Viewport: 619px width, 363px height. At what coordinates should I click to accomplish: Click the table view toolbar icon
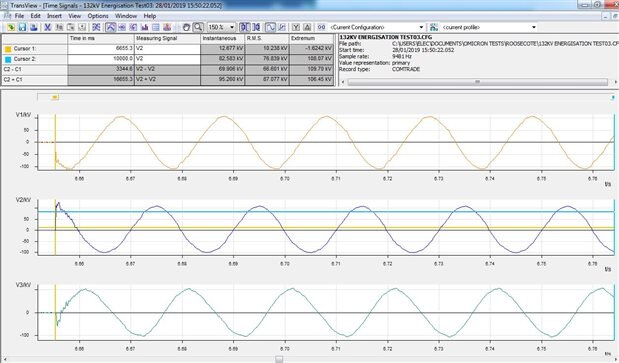pos(156,27)
